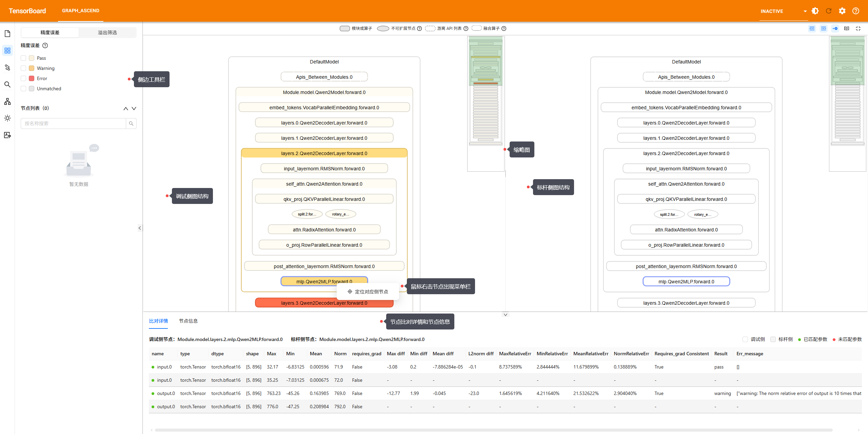Viewport: 868px width, 434px height.
Task: Click the blue arrow-to-node toolbar icon
Action: point(835,29)
